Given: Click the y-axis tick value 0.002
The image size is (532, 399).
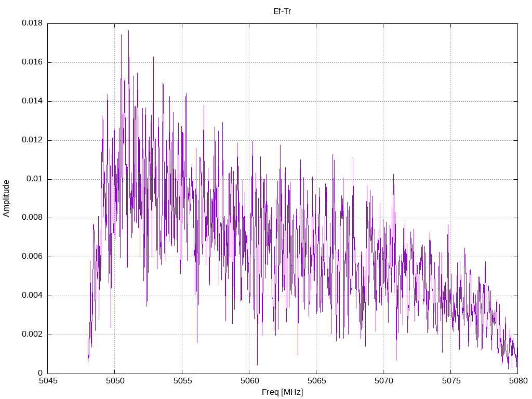Looking at the screenshot, I should coord(32,334).
